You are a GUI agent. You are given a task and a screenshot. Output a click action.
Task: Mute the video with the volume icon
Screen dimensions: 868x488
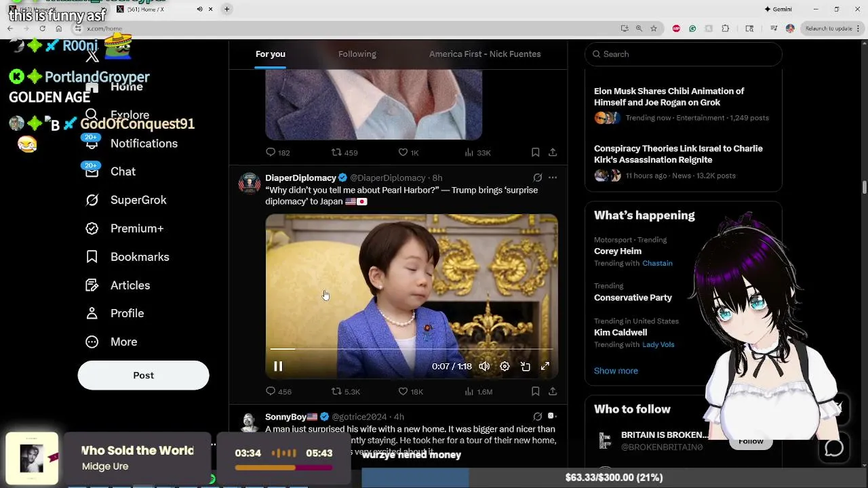(x=484, y=366)
